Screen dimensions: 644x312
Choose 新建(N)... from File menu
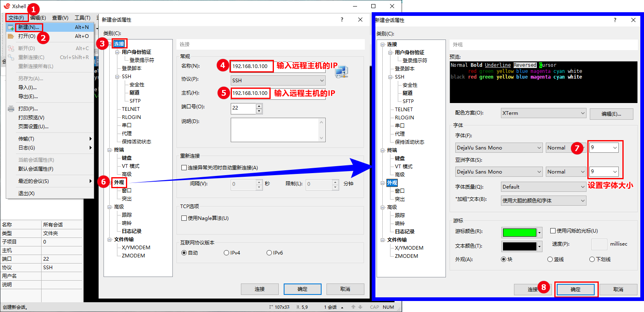[51, 27]
